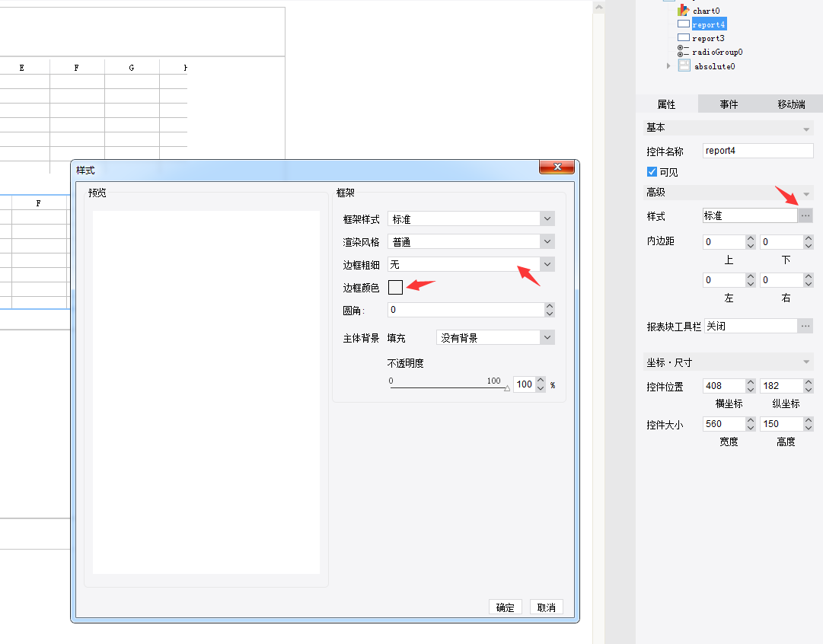
Task: Increase the 横坐标 position value
Action: 751,382
